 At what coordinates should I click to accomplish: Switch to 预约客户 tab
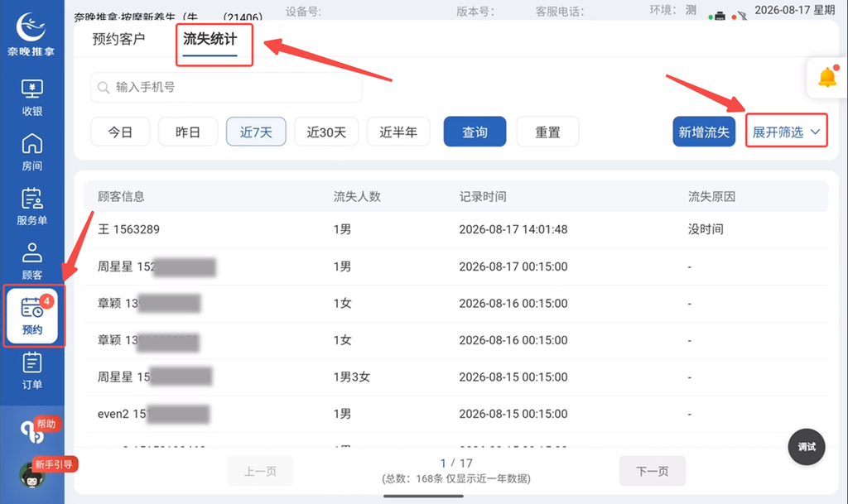point(118,40)
